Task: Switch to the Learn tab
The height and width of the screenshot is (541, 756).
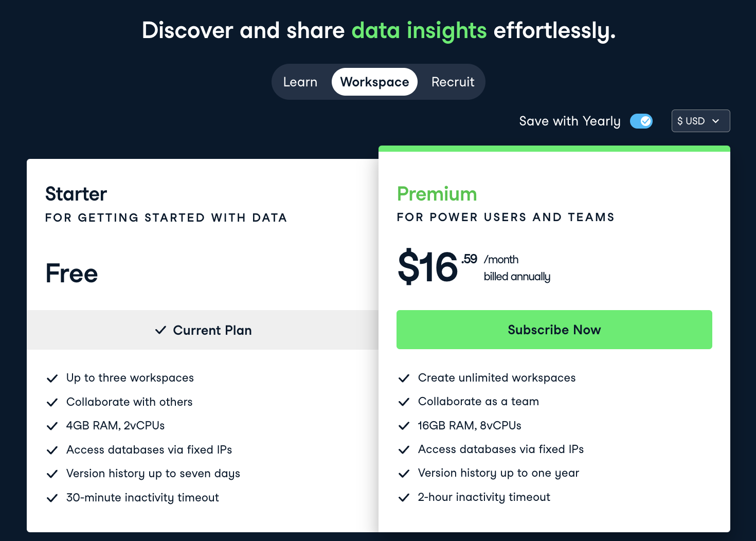Action: click(300, 82)
